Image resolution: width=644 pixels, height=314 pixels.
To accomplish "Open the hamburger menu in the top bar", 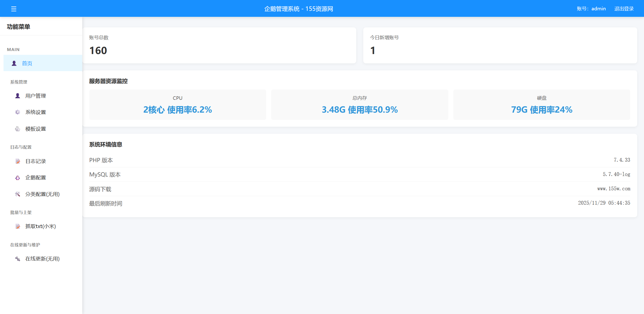I will coord(14,9).
